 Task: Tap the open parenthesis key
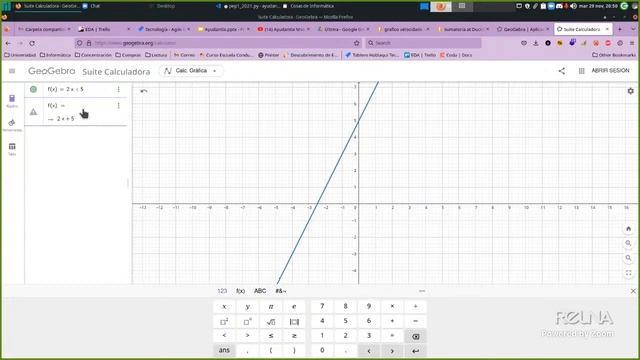[271, 350]
